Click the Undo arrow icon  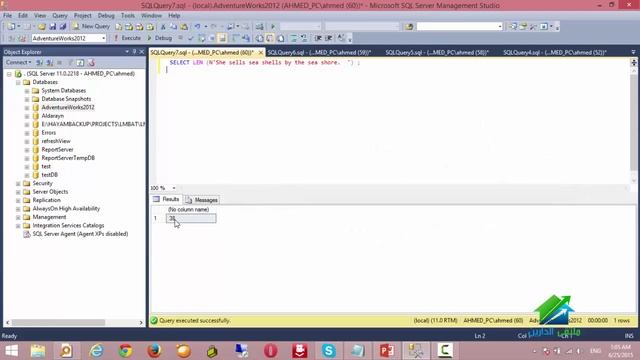[x=198, y=27]
